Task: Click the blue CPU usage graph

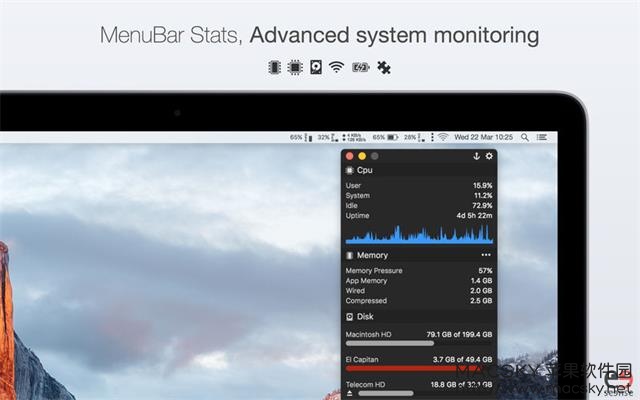Action: coord(419,234)
